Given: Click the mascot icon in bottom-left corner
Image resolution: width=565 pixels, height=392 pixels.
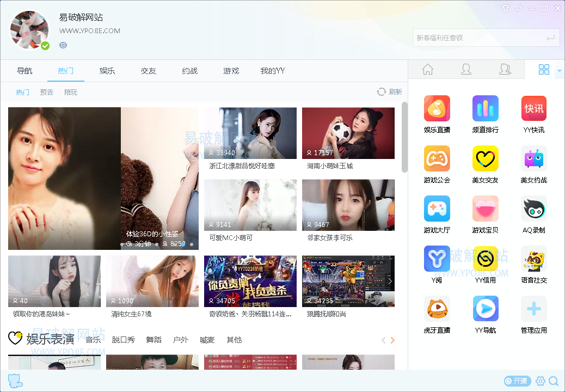Looking at the screenshot, I should 15,381.
